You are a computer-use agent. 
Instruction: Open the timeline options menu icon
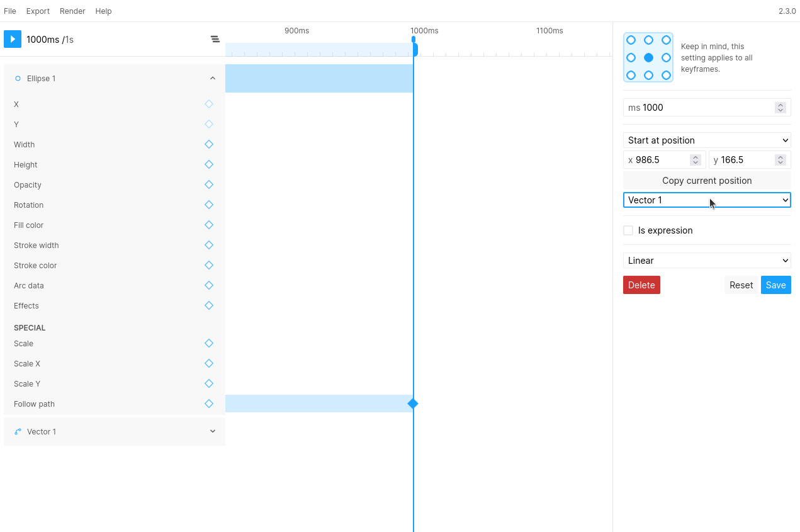tap(215, 39)
